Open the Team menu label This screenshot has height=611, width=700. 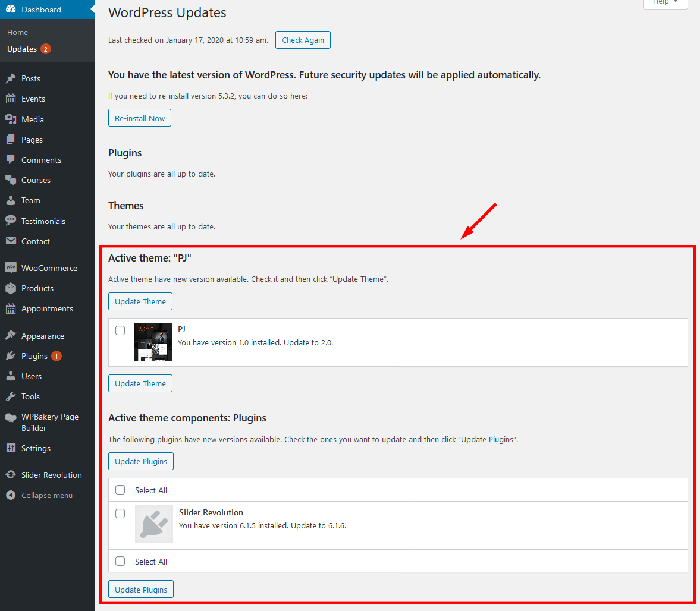tap(31, 201)
